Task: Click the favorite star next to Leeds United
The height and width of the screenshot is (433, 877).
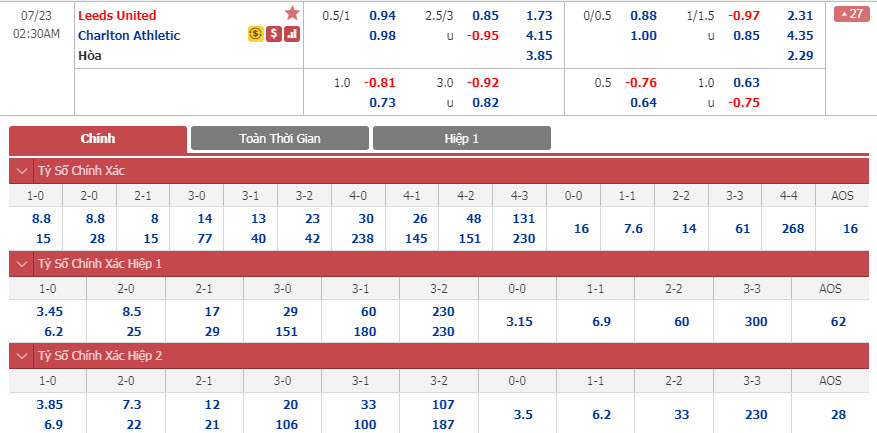Action: 292,13
